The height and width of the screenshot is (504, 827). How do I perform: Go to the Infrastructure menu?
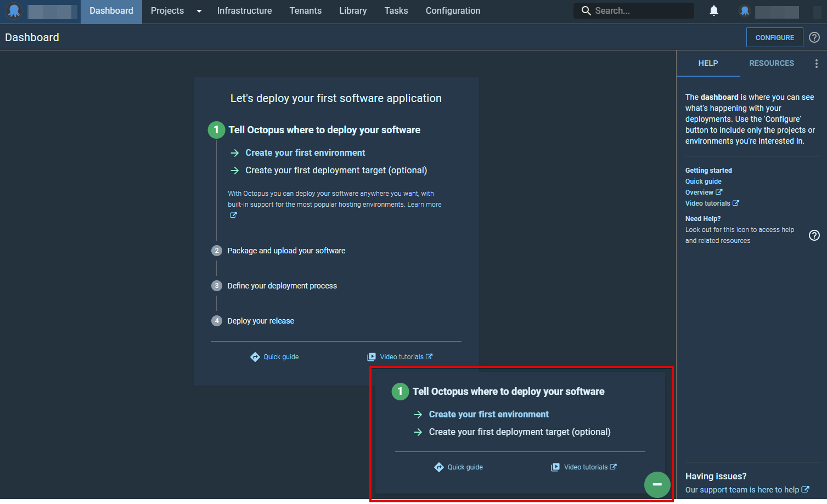[x=245, y=11]
